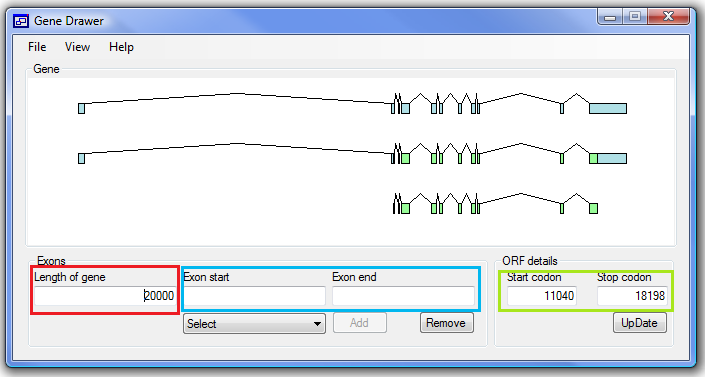Click into the Exon end field
Viewport: 705px width, 377px height.
coord(403,296)
